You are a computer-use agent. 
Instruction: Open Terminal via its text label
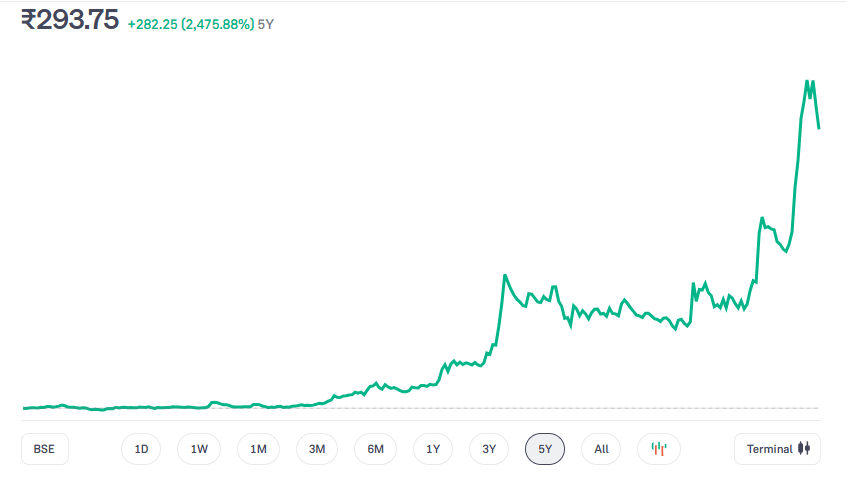pos(769,449)
